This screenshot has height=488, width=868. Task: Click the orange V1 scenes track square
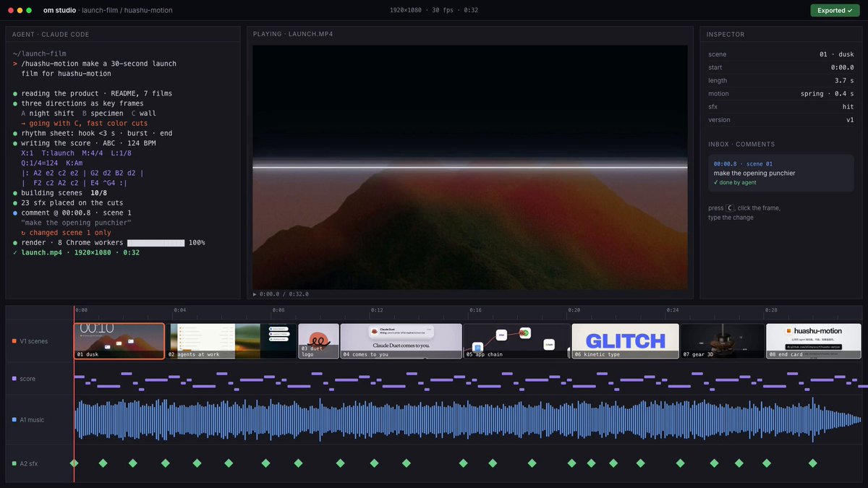14,341
